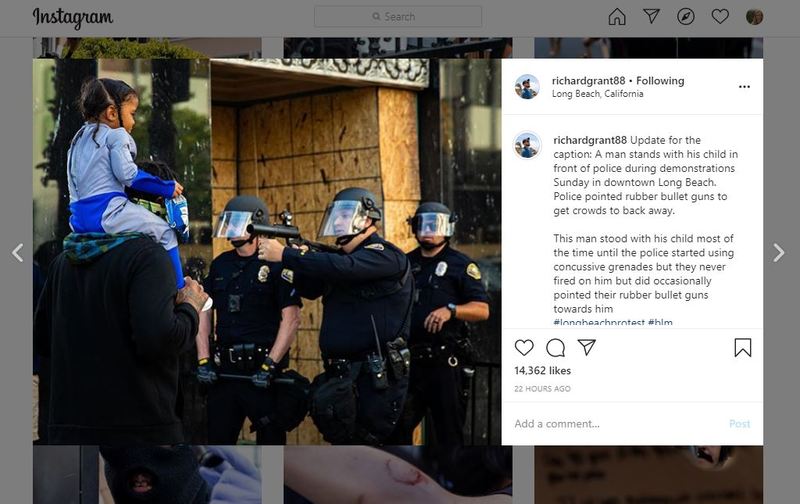Click the Search field
The image size is (800, 504).
pyautogui.click(x=398, y=17)
